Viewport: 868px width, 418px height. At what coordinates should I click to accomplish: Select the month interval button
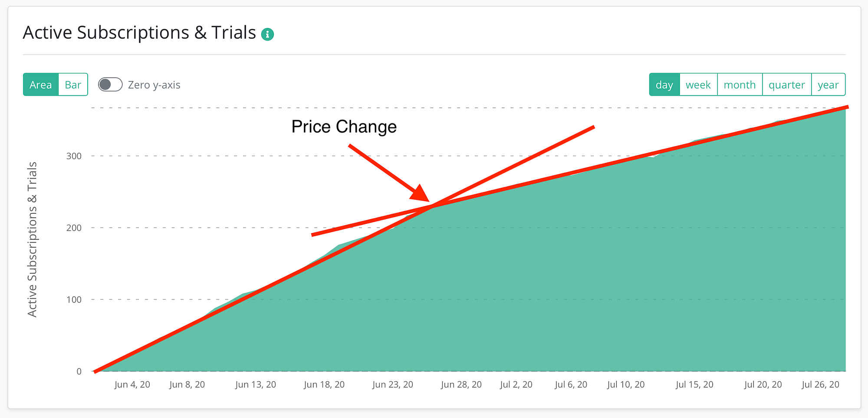(740, 85)
